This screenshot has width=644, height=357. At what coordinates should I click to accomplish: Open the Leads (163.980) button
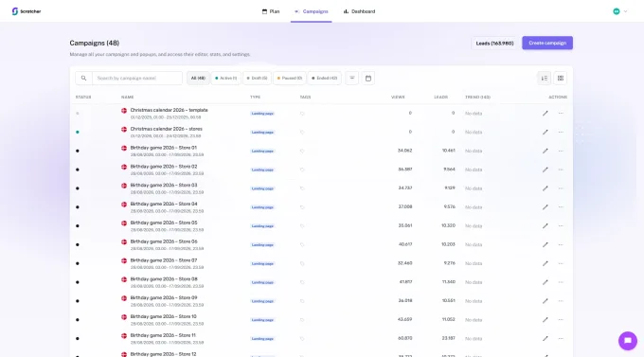(494, 44)
